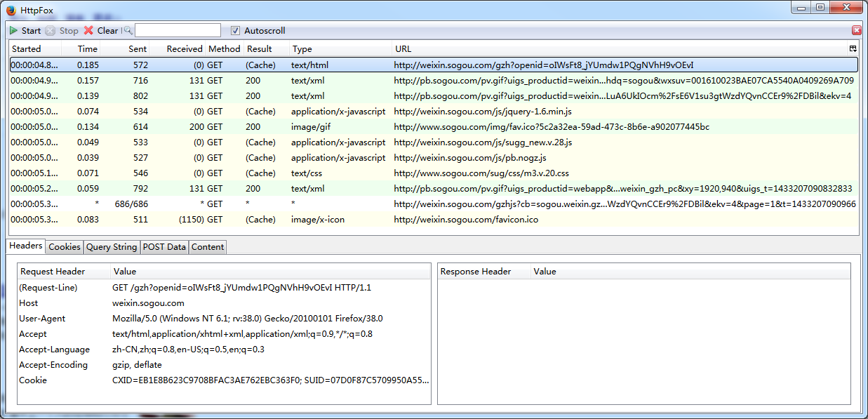868x419 pixels.
Task: Sort by Sent column header
Action: tap(125, 49)
